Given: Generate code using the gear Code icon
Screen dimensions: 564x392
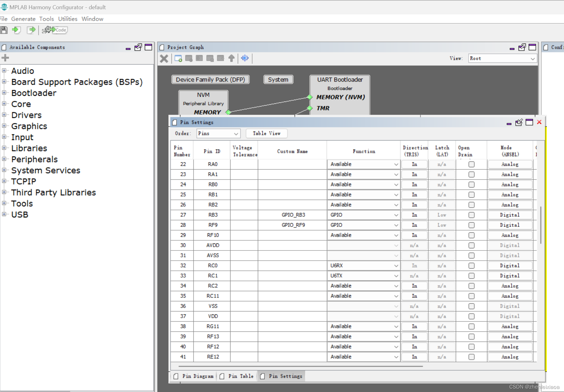Looking at the screenshot, I should tap(55, 30).
